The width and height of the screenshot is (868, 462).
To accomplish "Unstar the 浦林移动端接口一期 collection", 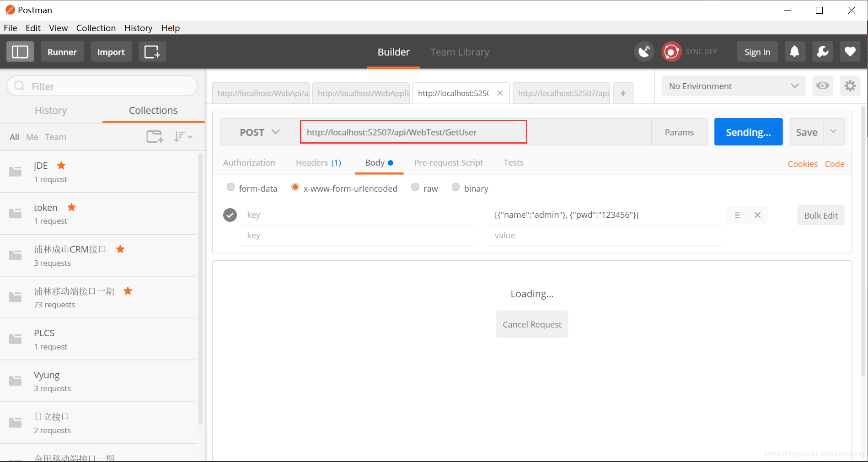I will [128, 291].
